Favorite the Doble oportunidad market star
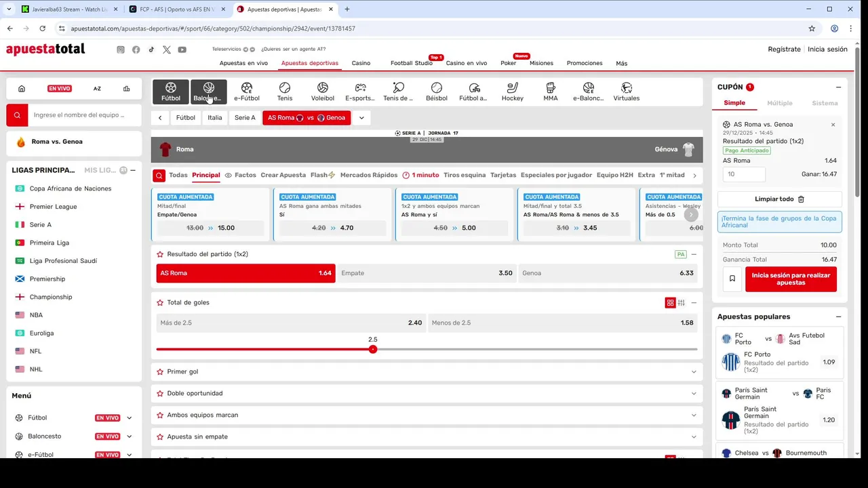Screen dimensions: 868x488 coord(160,394)
